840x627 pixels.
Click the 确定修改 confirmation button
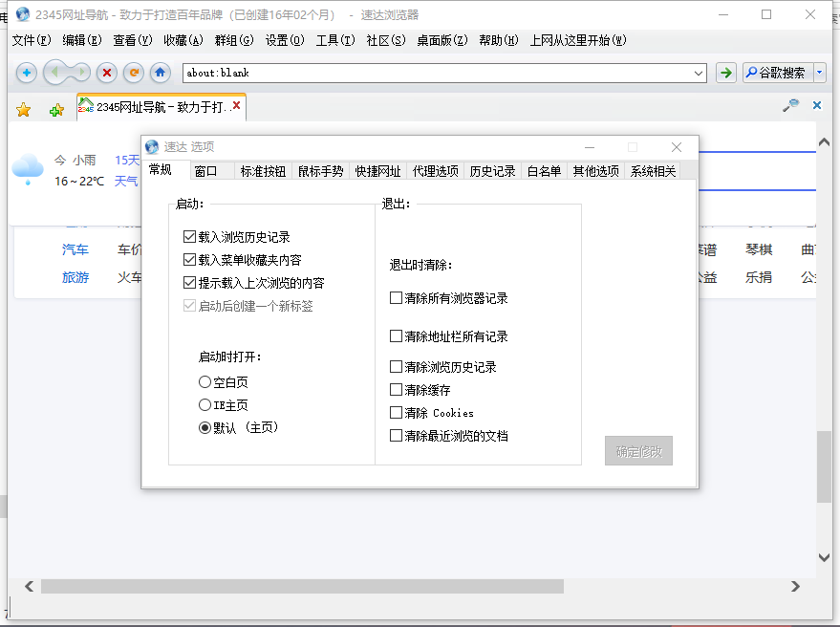637,451
